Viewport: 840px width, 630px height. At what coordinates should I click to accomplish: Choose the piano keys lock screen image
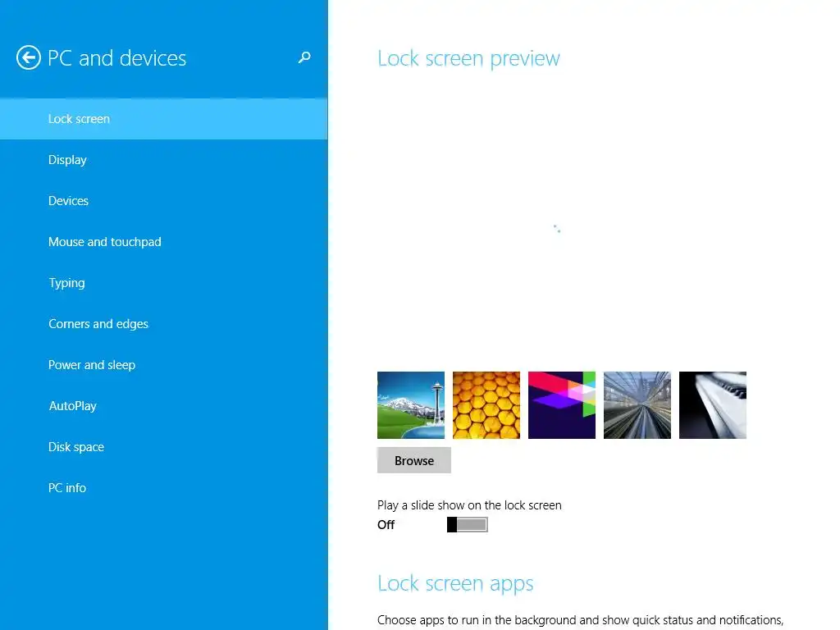coord(713,405)
